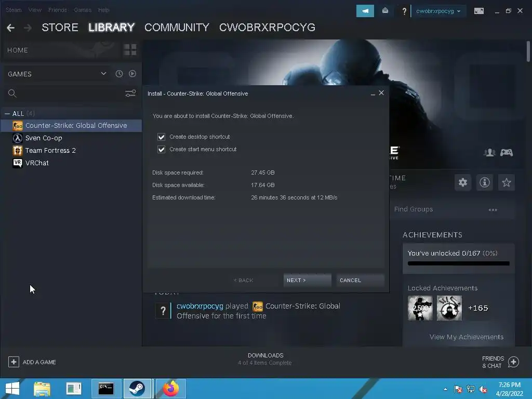The width and height of the screenshot is (532, 399).
Task: Open game manage gear icon
Action: tap(463, 182)
